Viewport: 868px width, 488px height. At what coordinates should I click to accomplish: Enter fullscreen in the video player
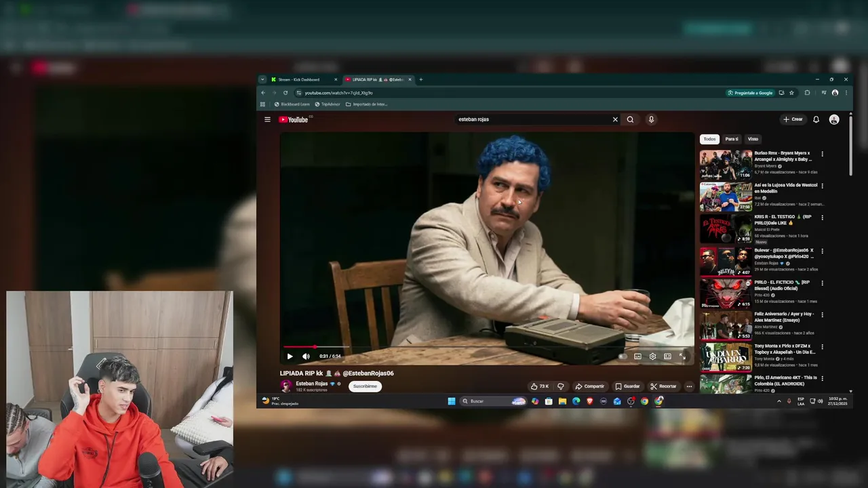tap(682, 356)
